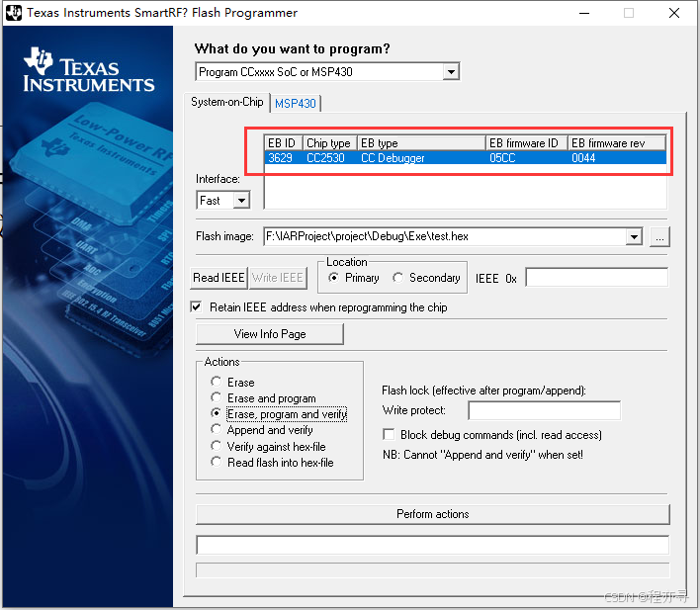This screenshot has width=700, height=610.
Task: Toggle Retain IEEE address when reprogramming checkbox
Action: click(196, 307)
